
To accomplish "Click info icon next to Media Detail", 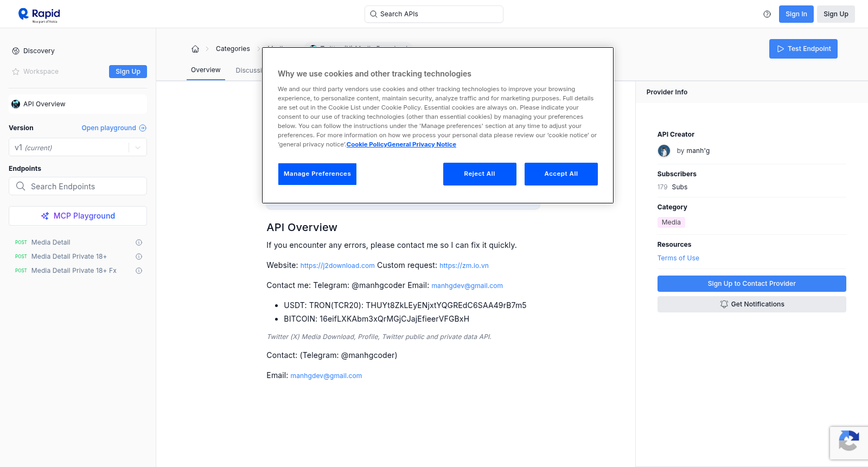I will point(139,242).
